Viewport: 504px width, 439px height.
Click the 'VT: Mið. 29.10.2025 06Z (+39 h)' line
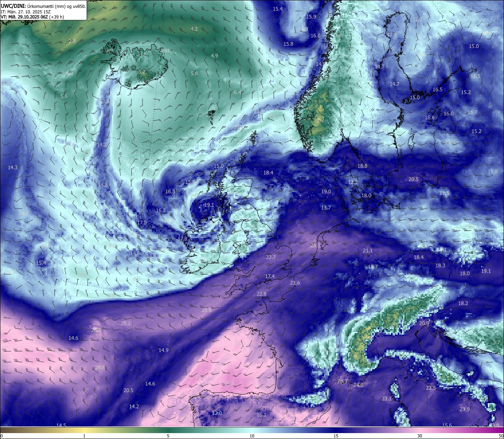click(32, 17)
